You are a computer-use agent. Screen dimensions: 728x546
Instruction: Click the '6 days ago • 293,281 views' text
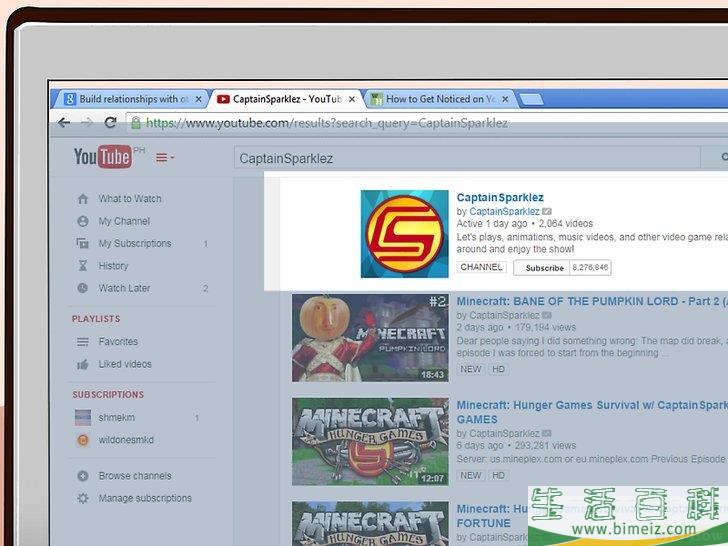point(516,446)
